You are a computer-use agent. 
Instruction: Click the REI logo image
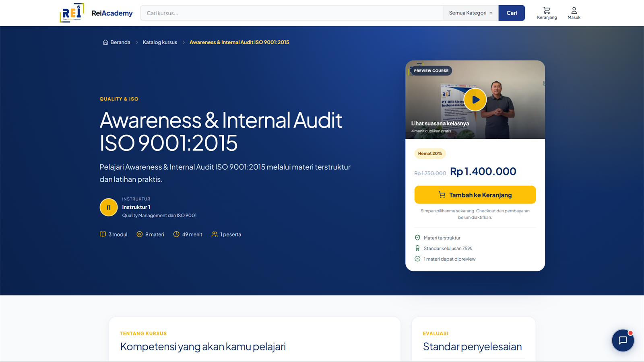pyautogui.click(x=72, y=13)
